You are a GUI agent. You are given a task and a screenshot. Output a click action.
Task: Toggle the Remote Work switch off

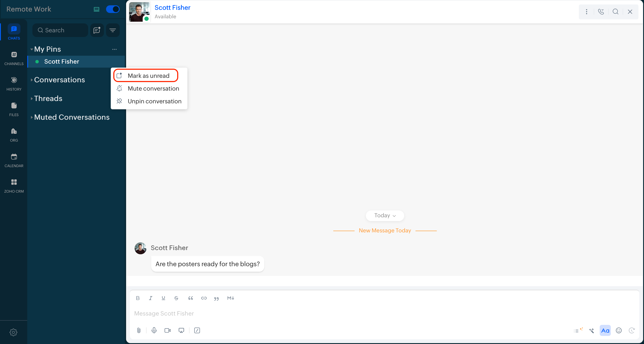click(113, 9)
